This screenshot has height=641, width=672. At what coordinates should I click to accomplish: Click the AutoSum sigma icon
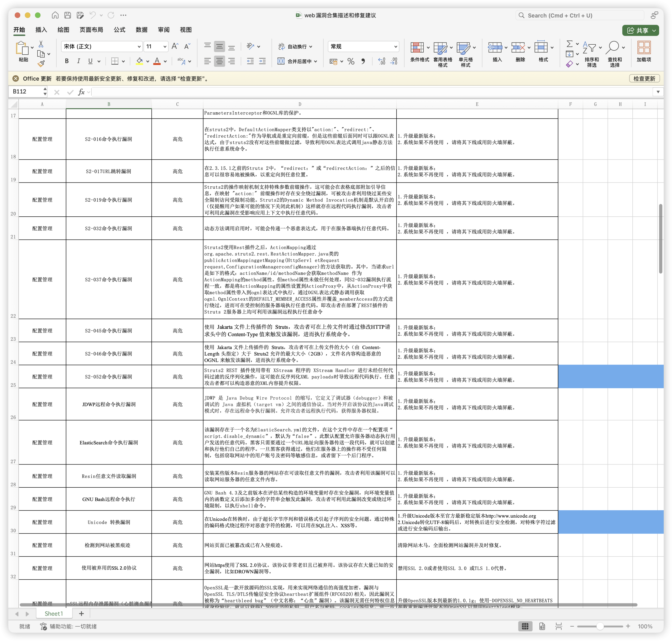pos(570,44)
